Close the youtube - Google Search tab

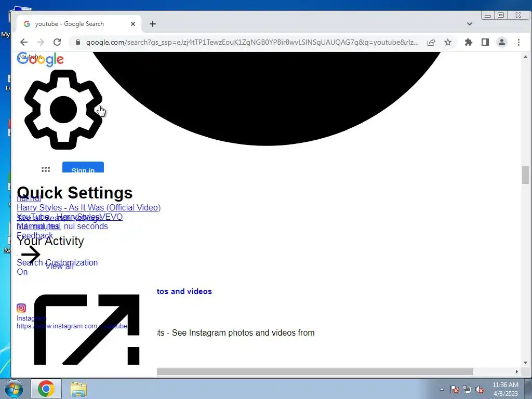(133, 24)
